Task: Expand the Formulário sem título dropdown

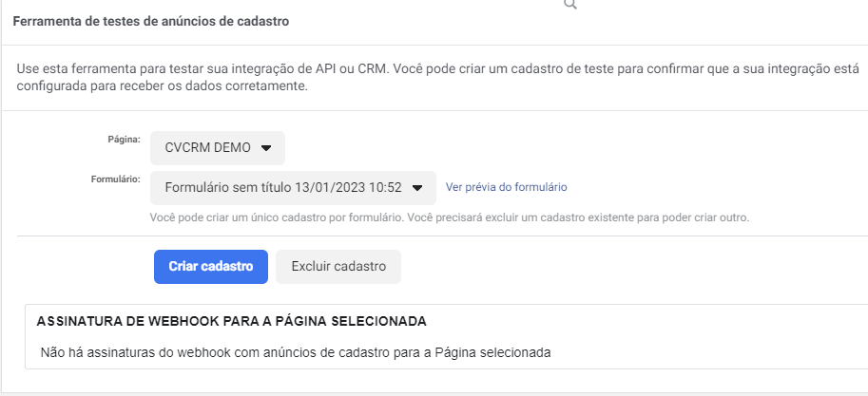Action: point(293,188)
